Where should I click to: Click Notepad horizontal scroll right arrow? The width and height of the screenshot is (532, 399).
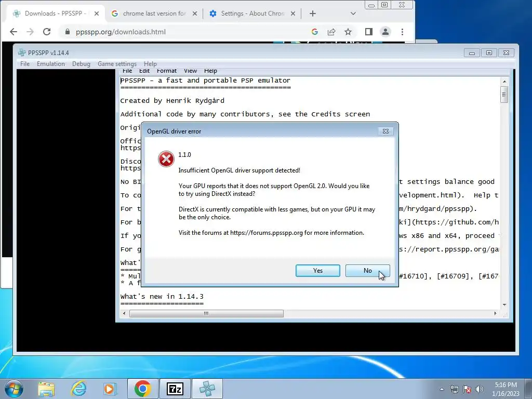click(x=495, y=313)
